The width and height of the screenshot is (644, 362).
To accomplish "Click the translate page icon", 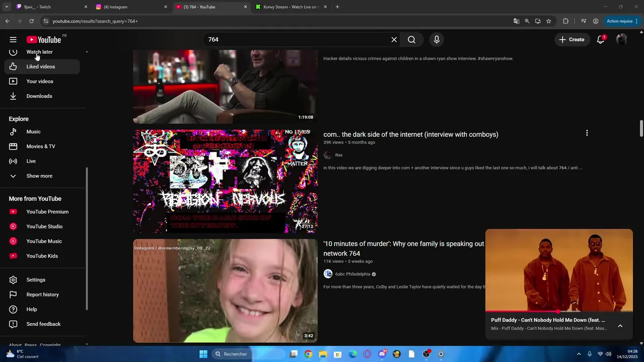I will pos(516,21).
